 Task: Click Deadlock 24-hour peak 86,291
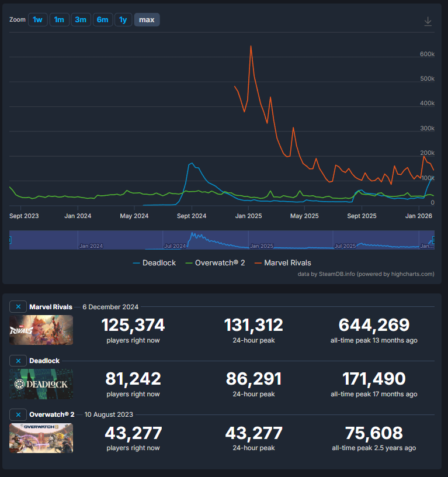pyautogui.click(x=253, y=379)
